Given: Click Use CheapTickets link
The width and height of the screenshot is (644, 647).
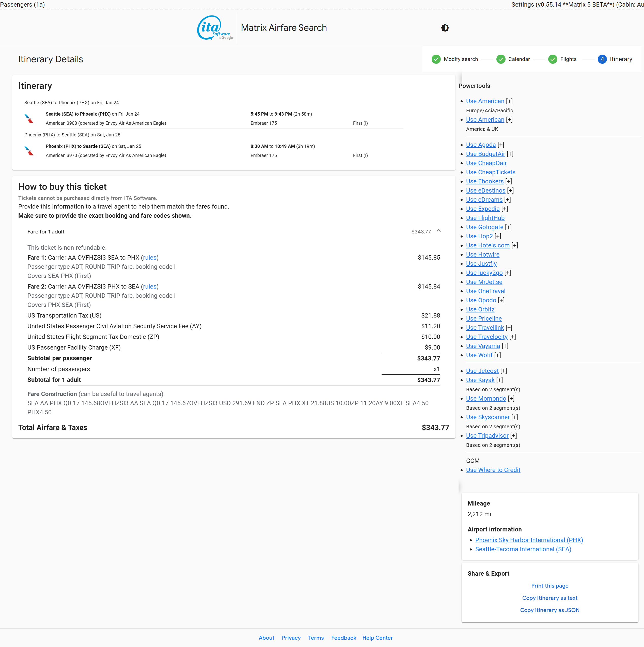Looking at the screenshot, I should click(x=491, y=172).
